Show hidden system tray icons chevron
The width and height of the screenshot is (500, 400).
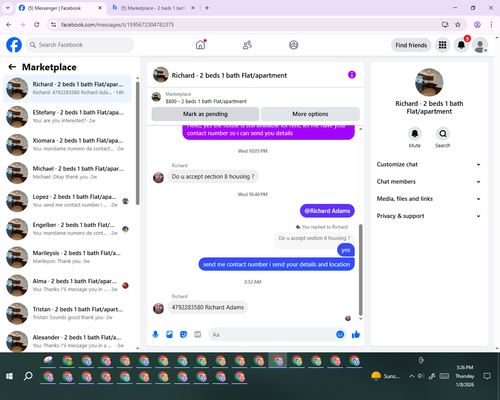tap(412, 376)
